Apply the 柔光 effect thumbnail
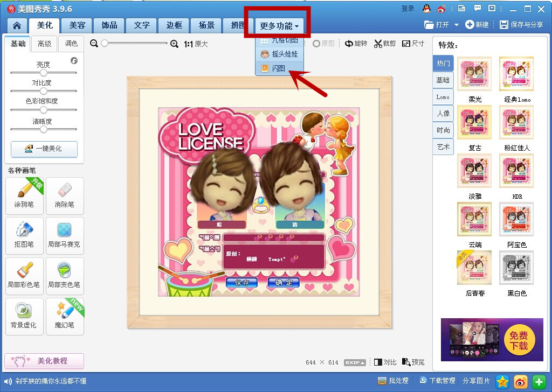Screen dimensions: 552x392 (474, 74)
